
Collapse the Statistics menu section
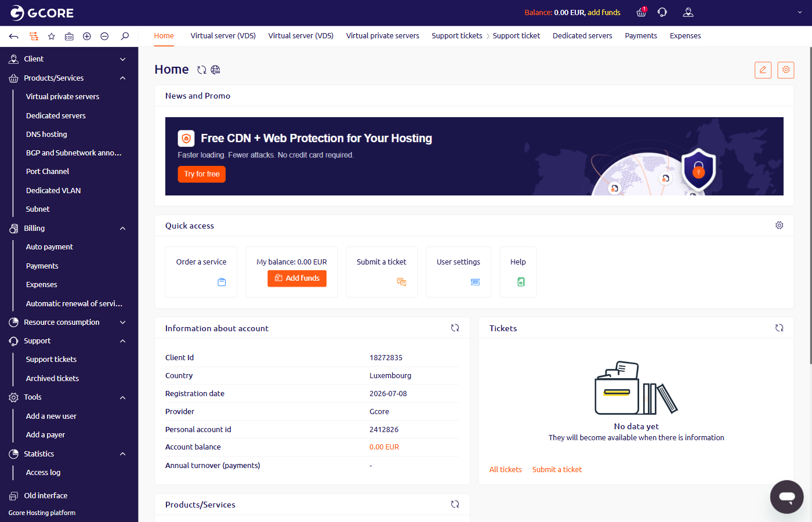pos(69,454)
